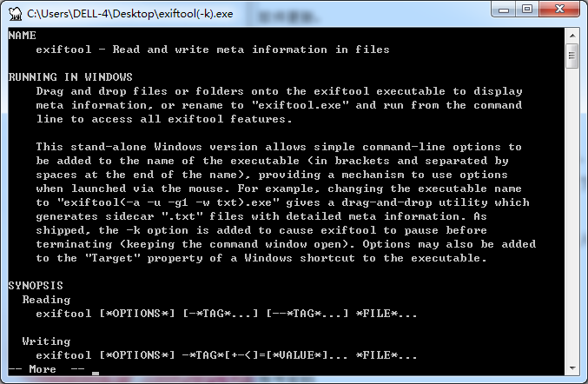
Task: Select the Reading subheading under SYNOPSIS
Action: pos(46,300)
